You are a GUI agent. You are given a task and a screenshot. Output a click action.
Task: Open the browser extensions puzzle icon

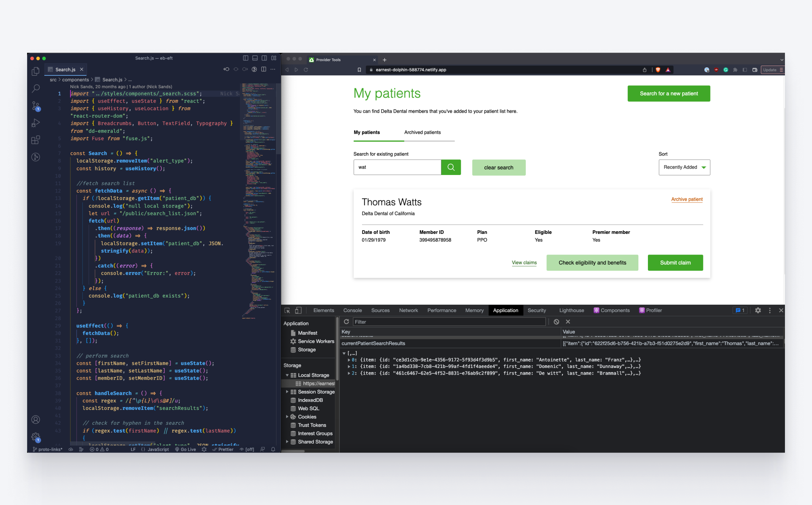735,70
